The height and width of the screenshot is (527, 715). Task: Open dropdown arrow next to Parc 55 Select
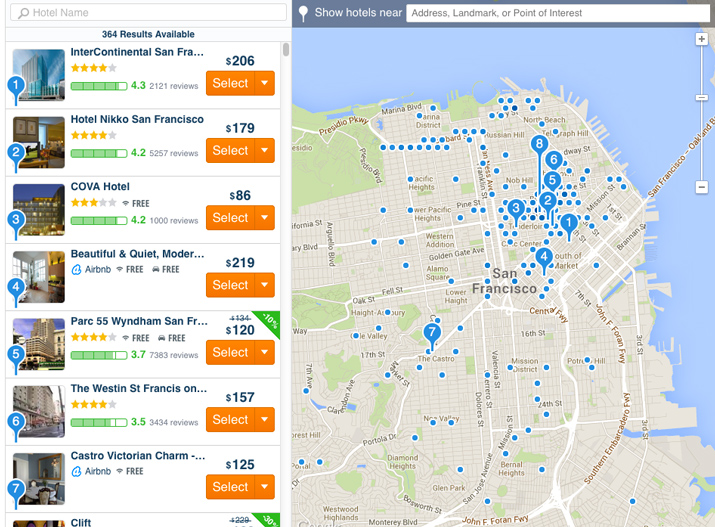pos(264,352)
